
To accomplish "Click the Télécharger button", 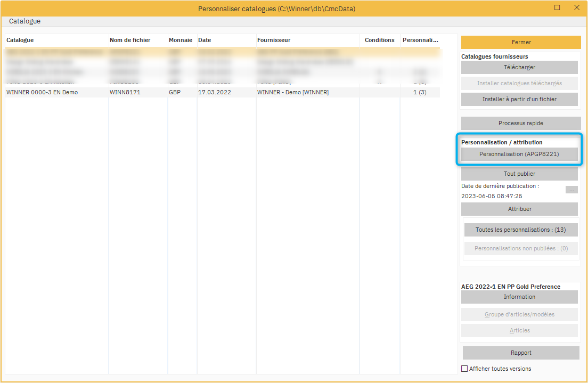I will coord(520,67).
